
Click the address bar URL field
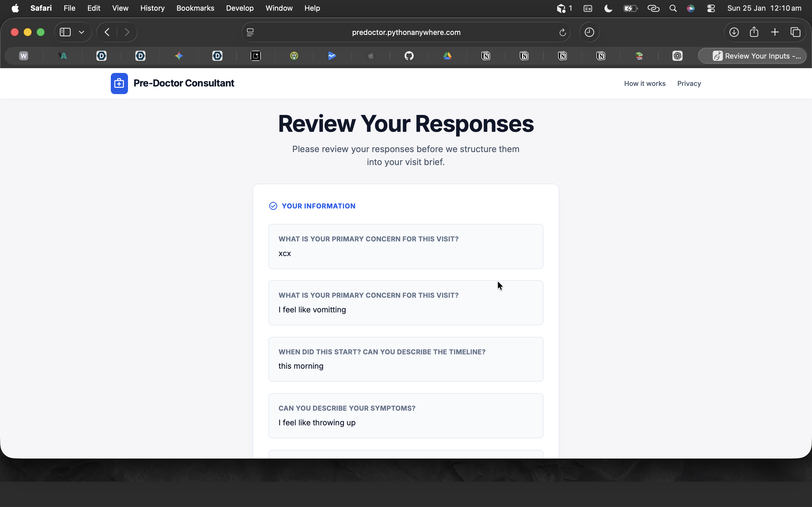pyautogui.click(x=406, y=32)
